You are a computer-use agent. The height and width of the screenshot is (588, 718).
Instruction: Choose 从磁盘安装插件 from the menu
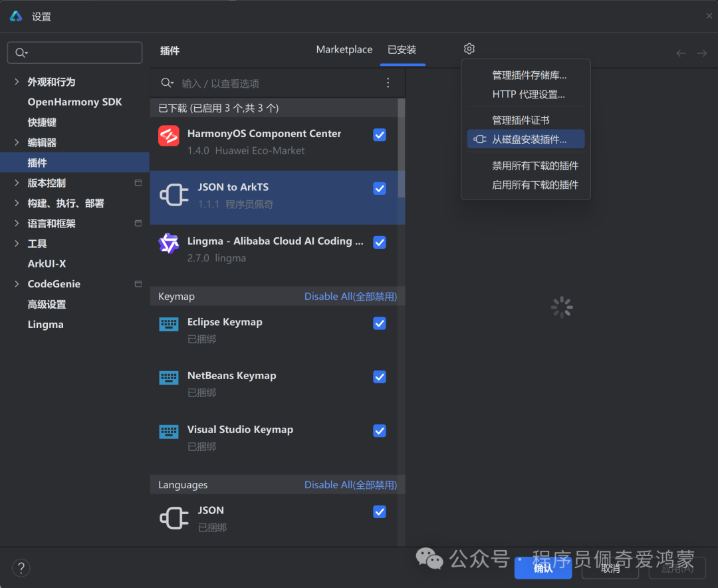click(526, 139)
